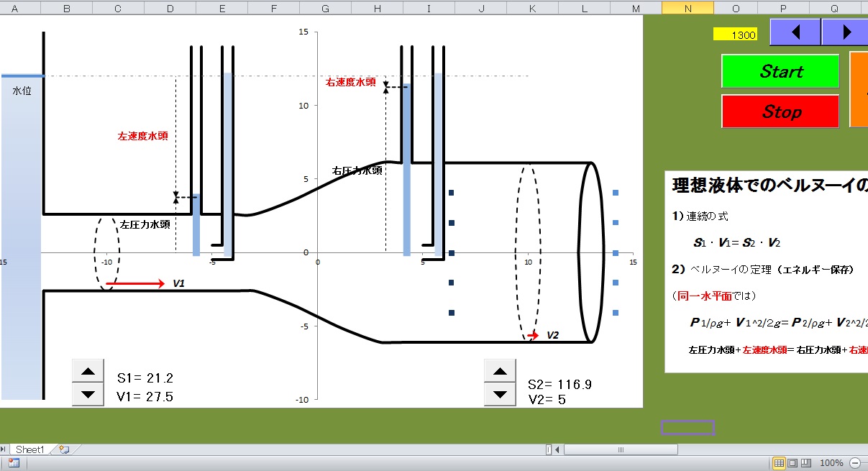This screenshot has width=868, height=471.
Task: Switch to Page Break Preview
Action: [x=805, y=463]
